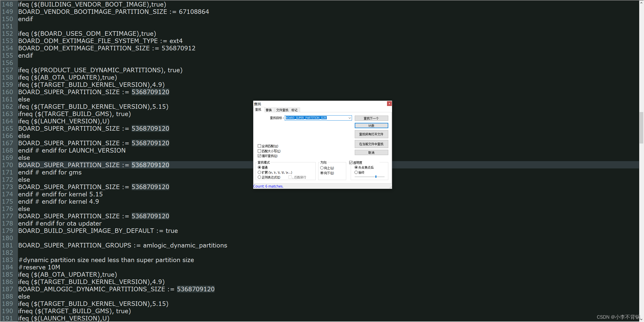Click value 67108864 on line 149
The height and width of the screenshot is (322, 644).
click(x=194, y=12)
